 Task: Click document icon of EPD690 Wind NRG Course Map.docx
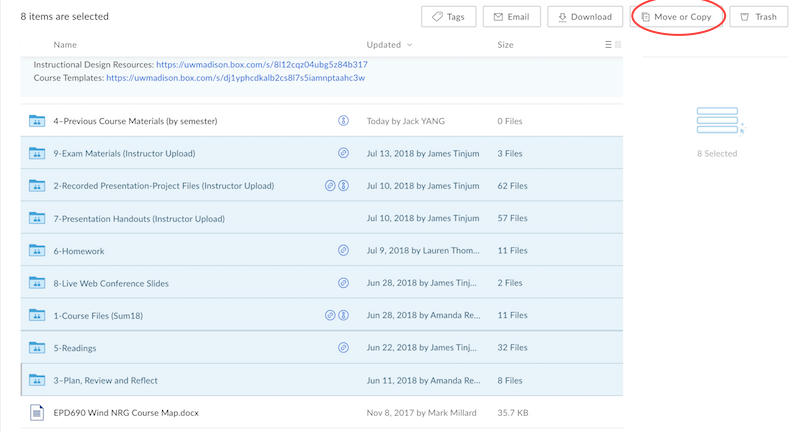[x=37, y=413]
